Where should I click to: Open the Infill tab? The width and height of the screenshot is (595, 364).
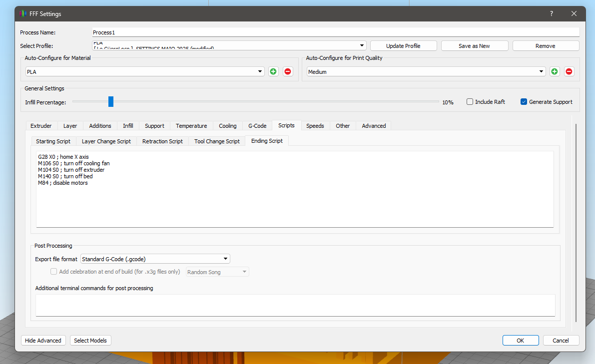point(128,125)
